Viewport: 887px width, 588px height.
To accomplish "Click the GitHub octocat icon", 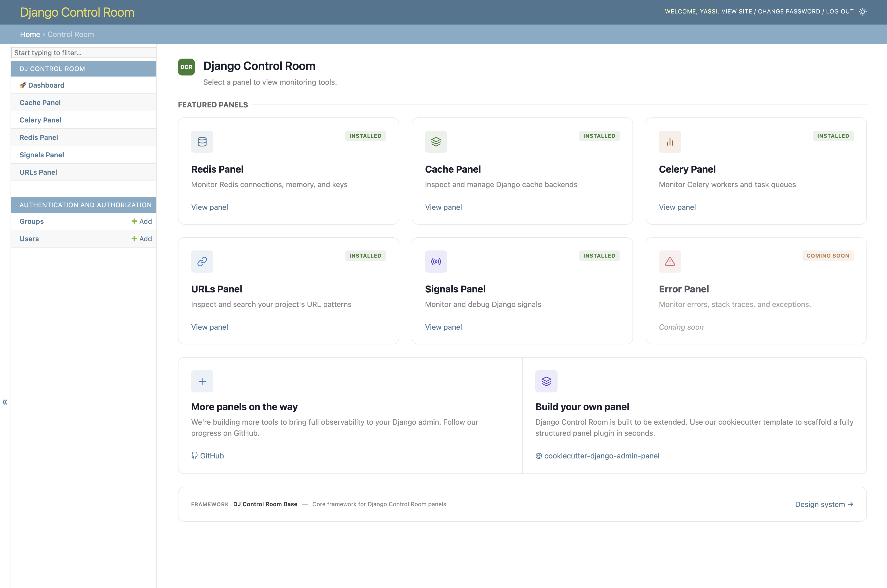I will pyautogui.click(x=194, y=456).
